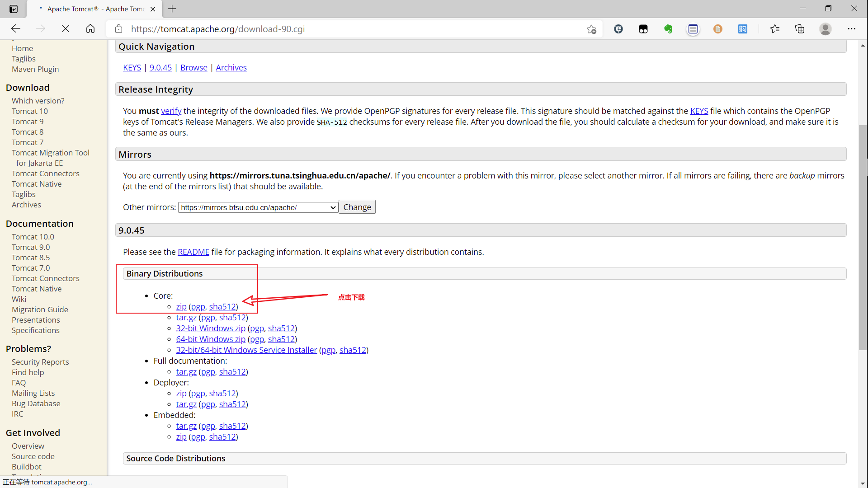The height and width of the screenshot is (488, 868).
Task: Open the Source code sidebar link
Action: point(33,456)
